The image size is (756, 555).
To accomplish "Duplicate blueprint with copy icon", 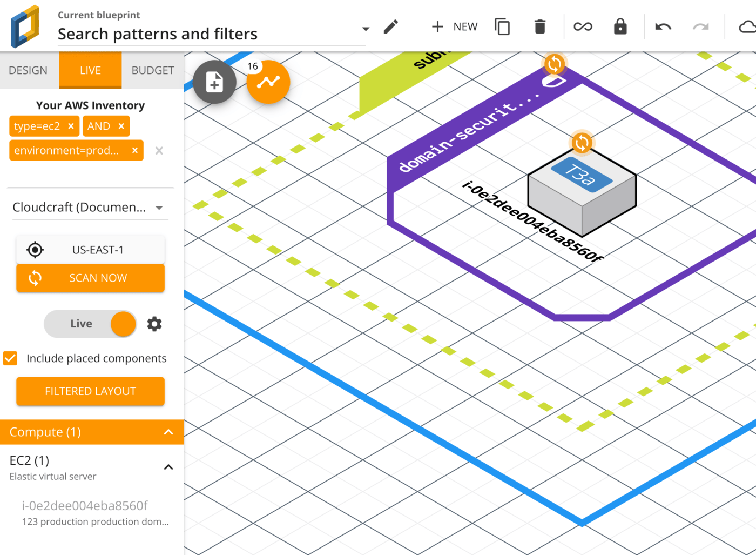I will 502,26.
